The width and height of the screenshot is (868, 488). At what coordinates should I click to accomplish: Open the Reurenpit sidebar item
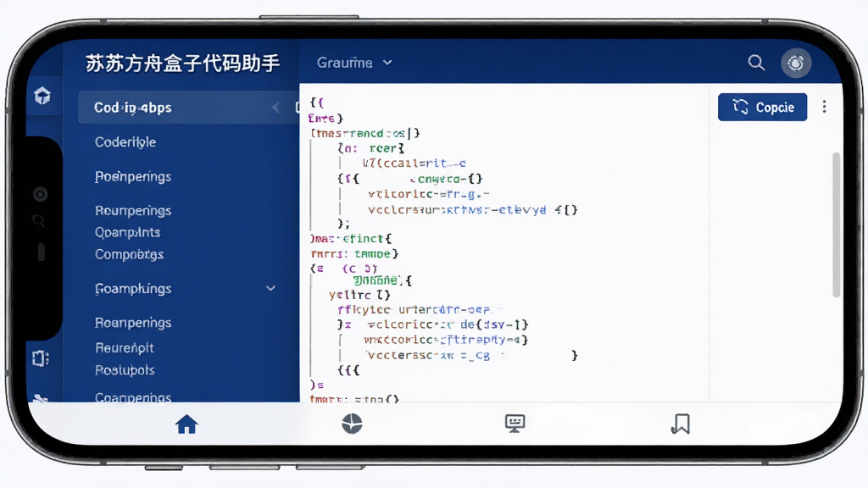pyautogui.click(x=125, y=348)
